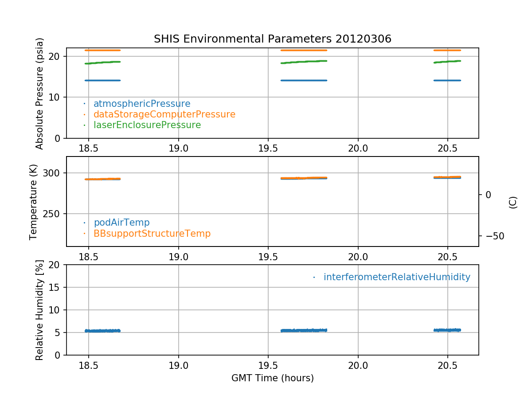Click the Absolute Pressure (psia) axis label
The height and width of the screenshot is (399, 532).
coord(40,93)
